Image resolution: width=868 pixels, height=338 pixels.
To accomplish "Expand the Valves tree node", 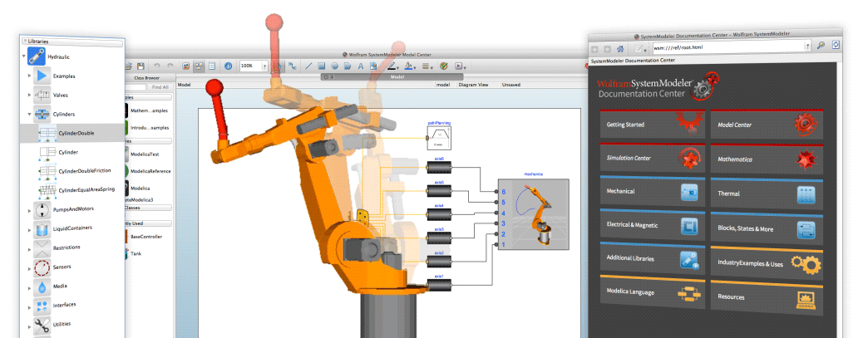I will click(29, 95).
